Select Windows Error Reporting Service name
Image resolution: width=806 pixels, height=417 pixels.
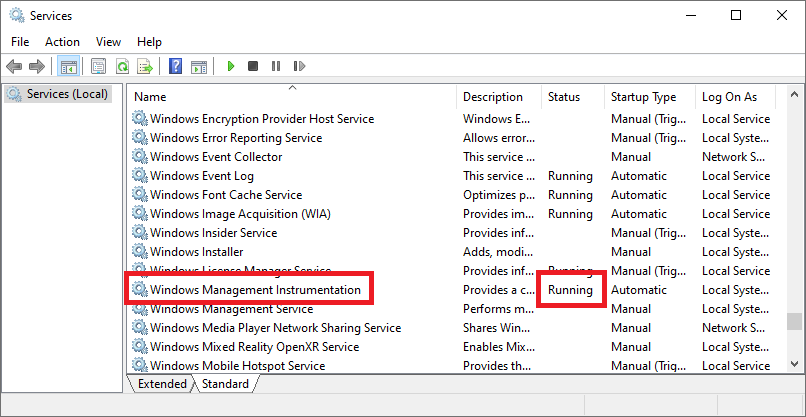[x=236, y=138]
